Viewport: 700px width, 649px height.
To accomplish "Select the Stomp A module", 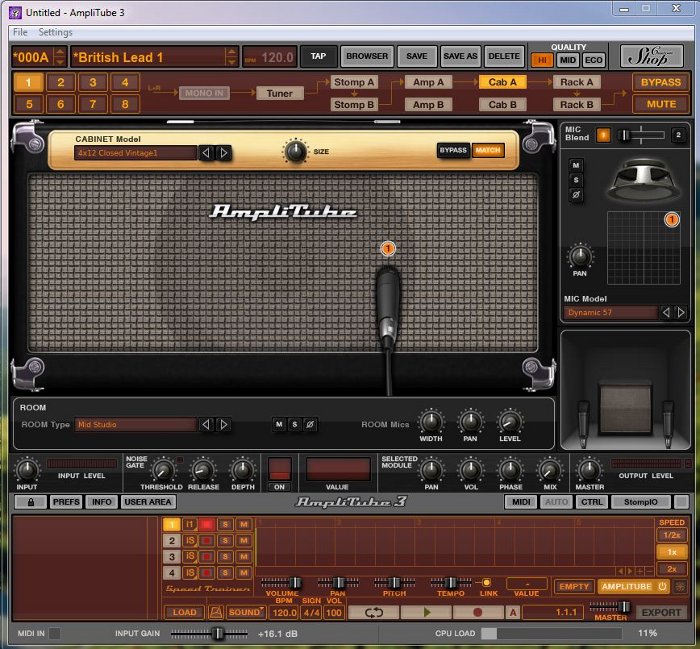I will pyautogui.click(x=354, y=82).
